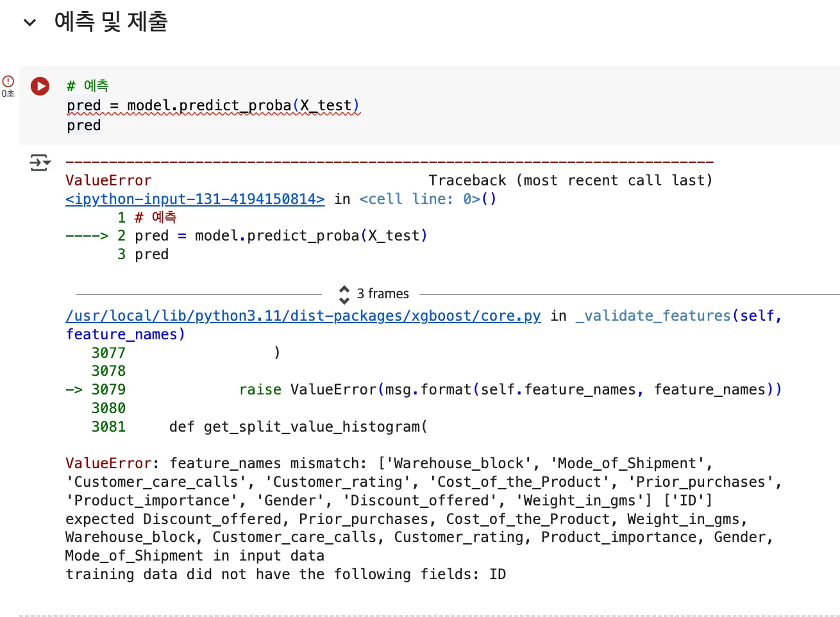Click the '# 예측' comment in code cell
Viewport: 840px width, 617px height.
[x=88, y=85]
